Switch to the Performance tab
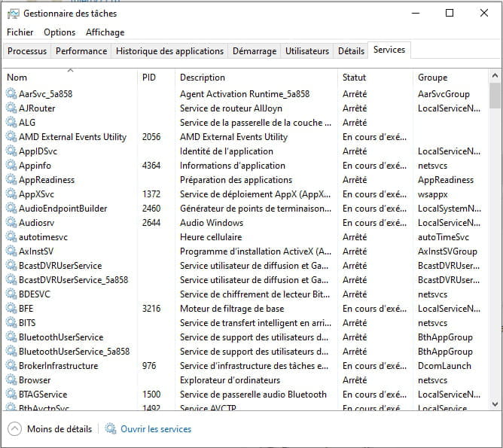Viewport: 503px width, 448px height. point(81,51)
